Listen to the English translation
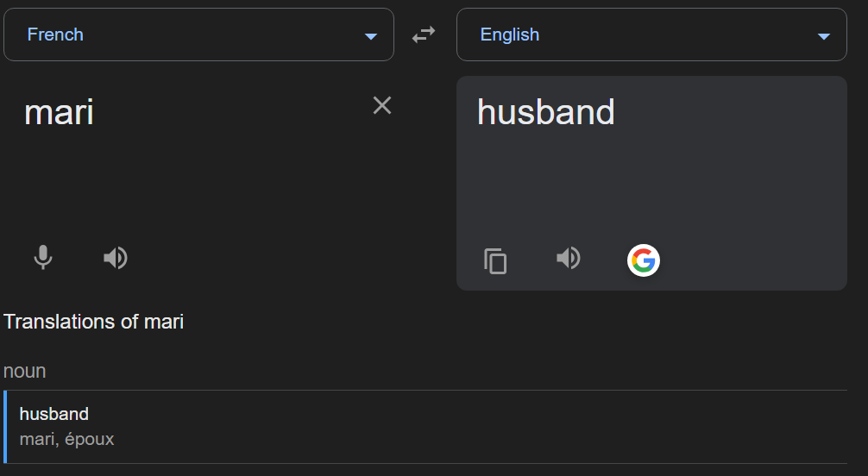Viewport: 868px width, 476px height. (568, 258)
